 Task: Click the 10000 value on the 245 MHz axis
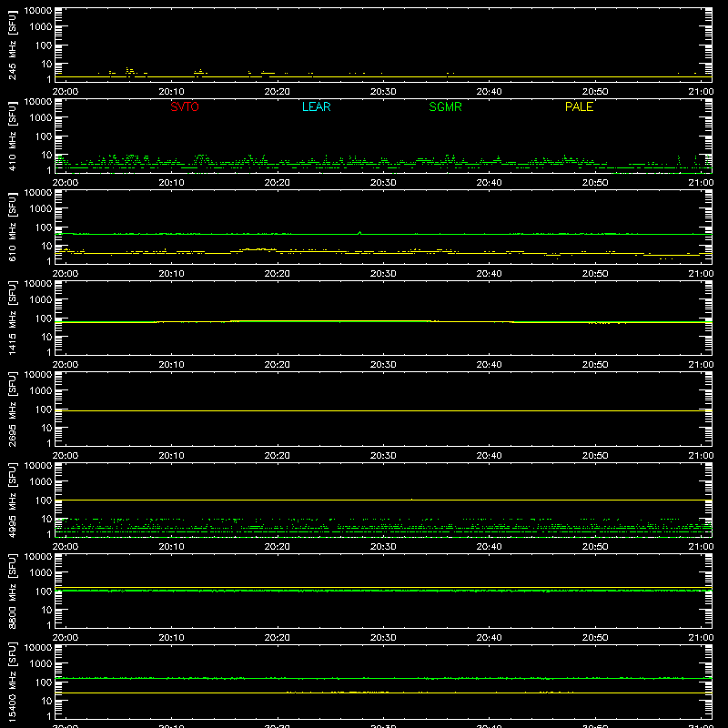pos(38,11)
